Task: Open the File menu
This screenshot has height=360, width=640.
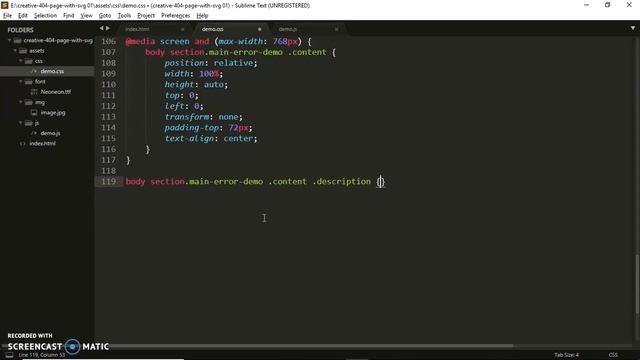Action: (x=7, y=16)
